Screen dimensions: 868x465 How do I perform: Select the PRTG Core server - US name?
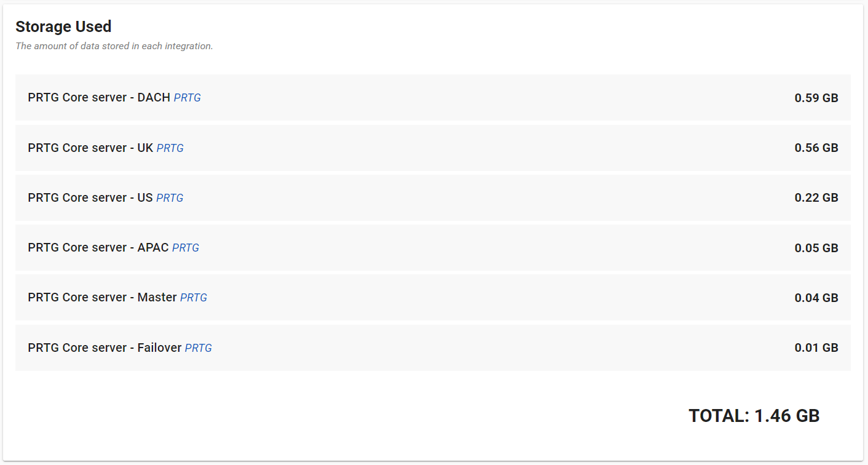(x=90, y=198)
